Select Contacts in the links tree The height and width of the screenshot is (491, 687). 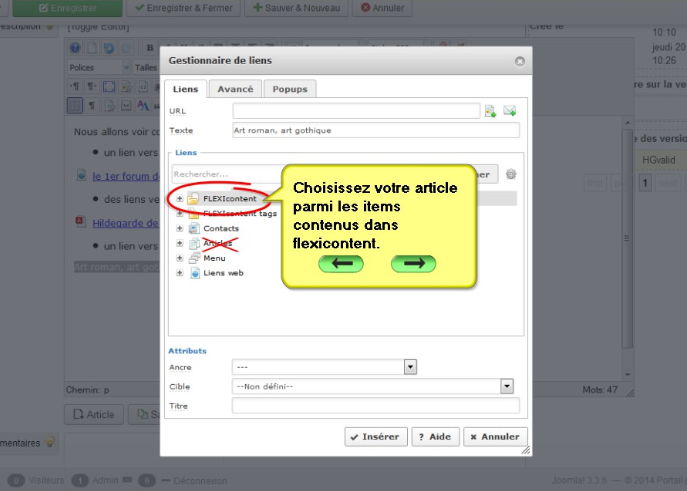tap(221, 228)
